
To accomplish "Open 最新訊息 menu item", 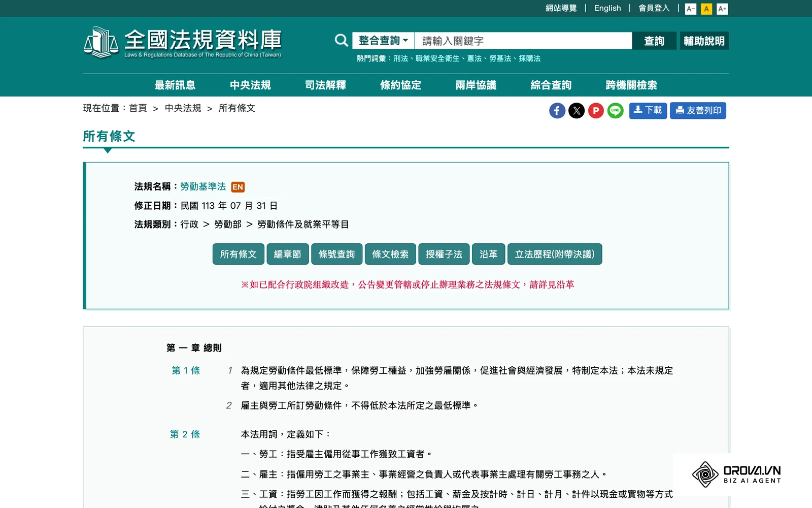I will tap(175, 85).
